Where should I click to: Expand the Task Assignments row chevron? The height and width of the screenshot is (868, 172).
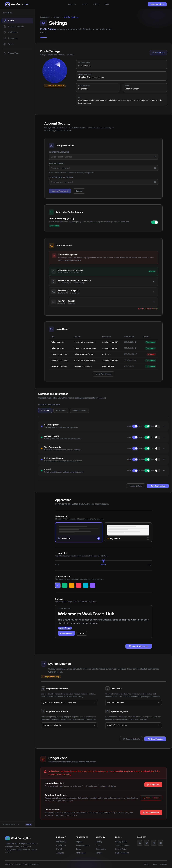164,448
